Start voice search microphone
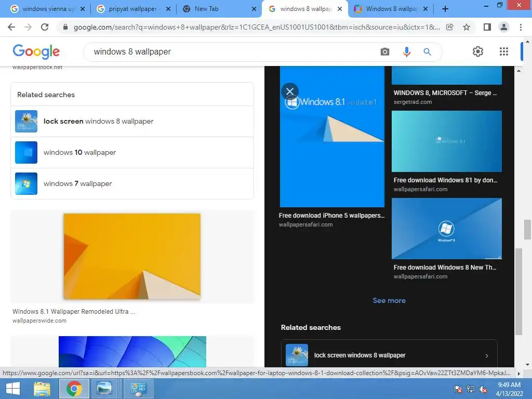532x399 pixels. click(x=406, y=51)
